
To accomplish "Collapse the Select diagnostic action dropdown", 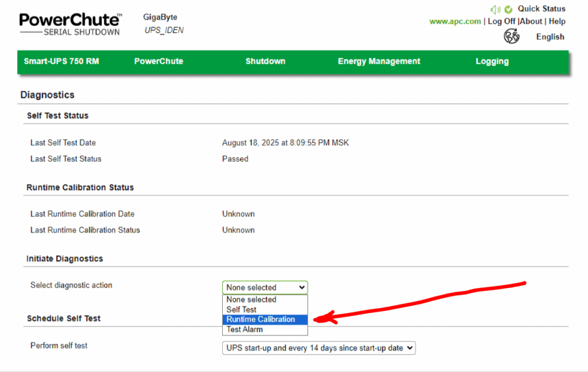I will pos(265,288).
